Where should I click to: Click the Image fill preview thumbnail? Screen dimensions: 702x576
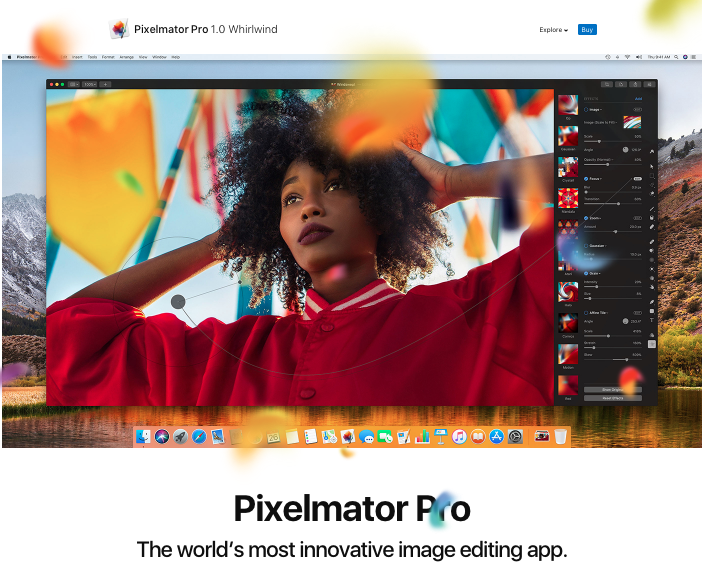point(632,122)
